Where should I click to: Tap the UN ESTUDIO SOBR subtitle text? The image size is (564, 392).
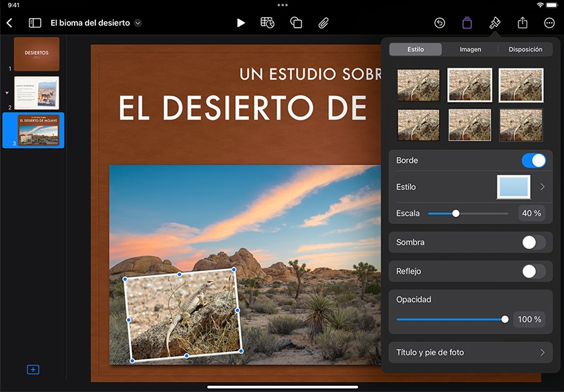click(x=310, y=74)
